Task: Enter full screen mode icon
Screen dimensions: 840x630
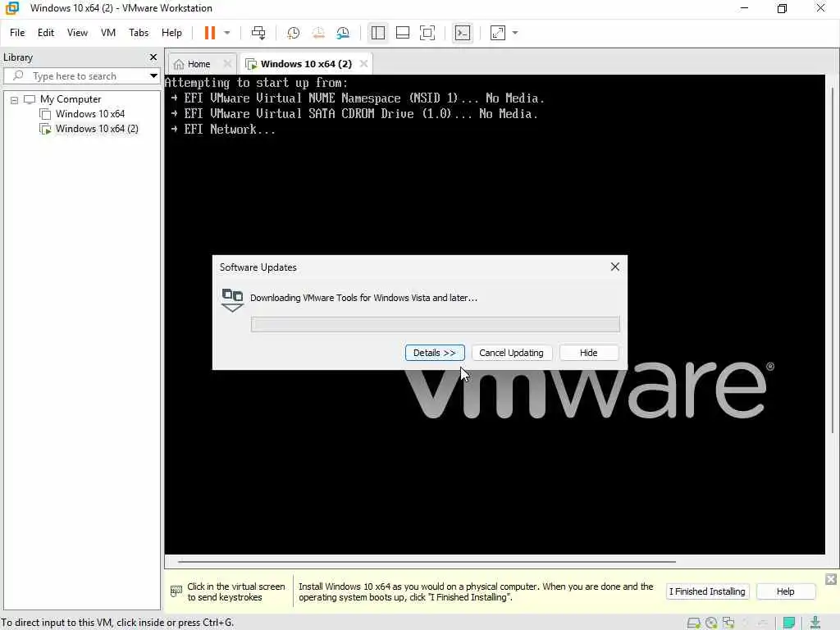Action: click(427, 33)
